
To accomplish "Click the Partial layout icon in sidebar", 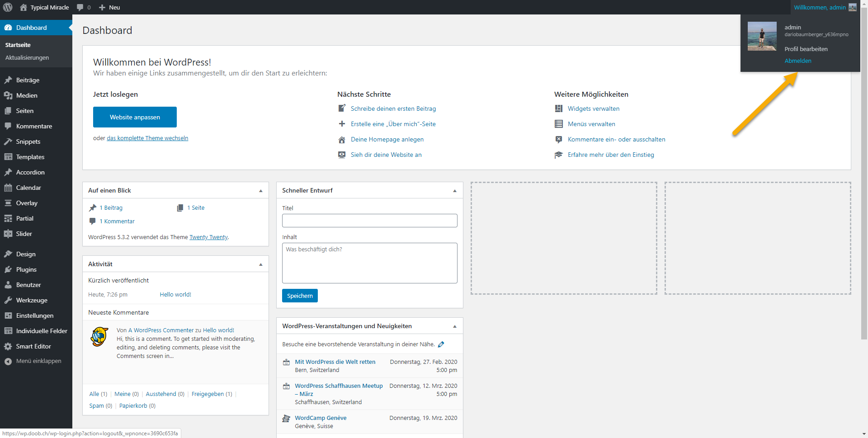I will click(8, 218).
